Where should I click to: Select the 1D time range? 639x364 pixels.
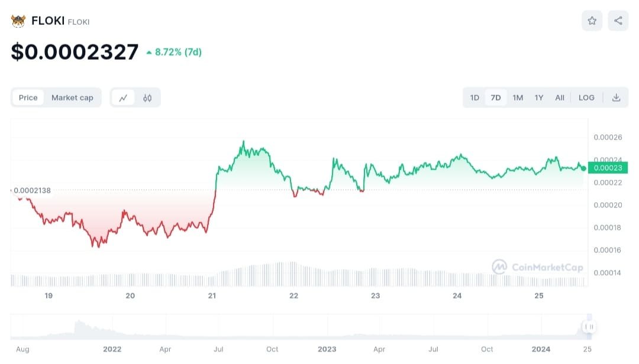[475, 97]
